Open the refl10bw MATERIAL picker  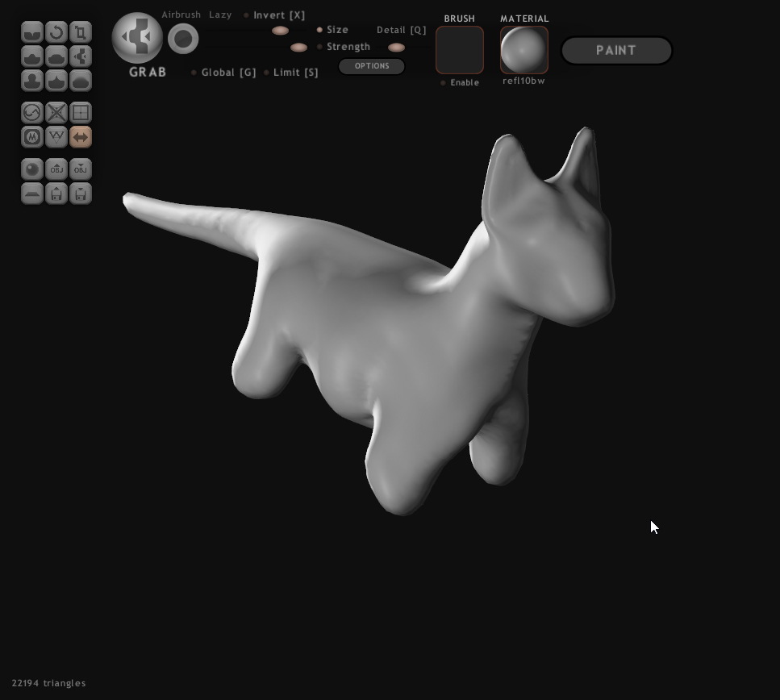click(x=524, y=50)
